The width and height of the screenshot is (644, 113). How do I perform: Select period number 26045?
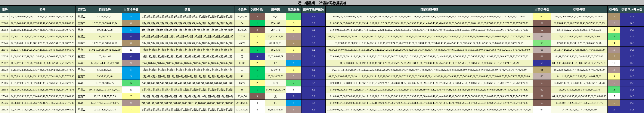point(5,43)
